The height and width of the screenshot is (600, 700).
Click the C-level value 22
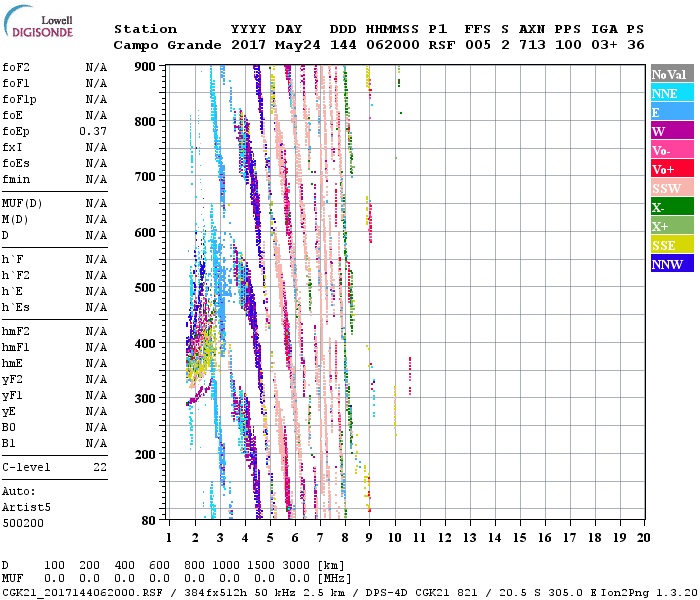100,467
